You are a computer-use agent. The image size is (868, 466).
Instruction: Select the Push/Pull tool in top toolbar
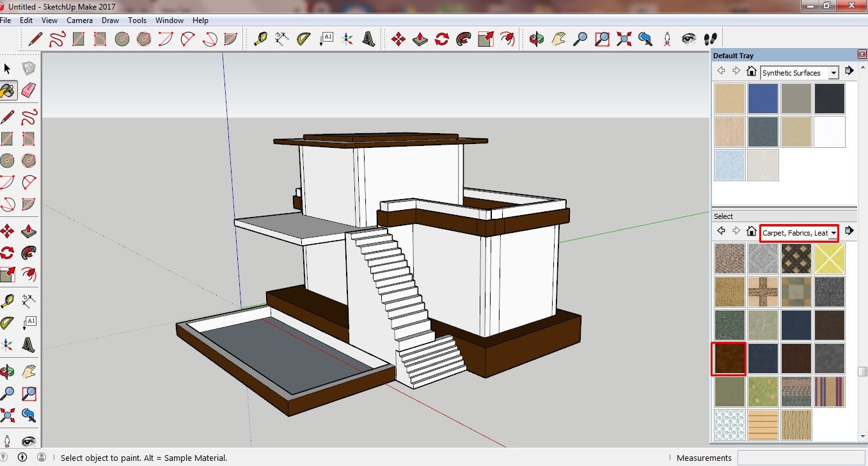(x=420, y=39)
